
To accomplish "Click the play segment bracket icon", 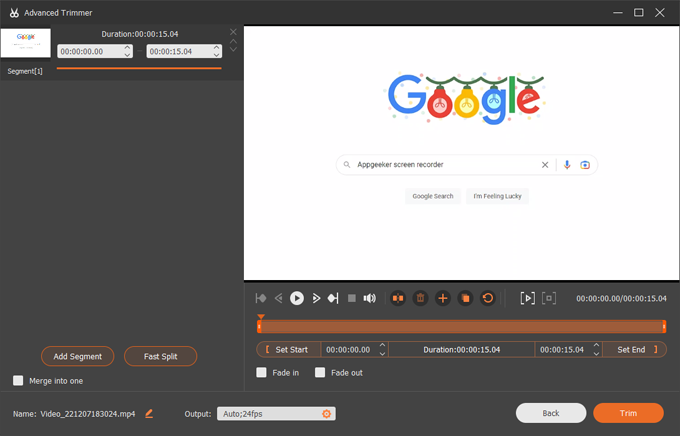I will pos(527,298).
